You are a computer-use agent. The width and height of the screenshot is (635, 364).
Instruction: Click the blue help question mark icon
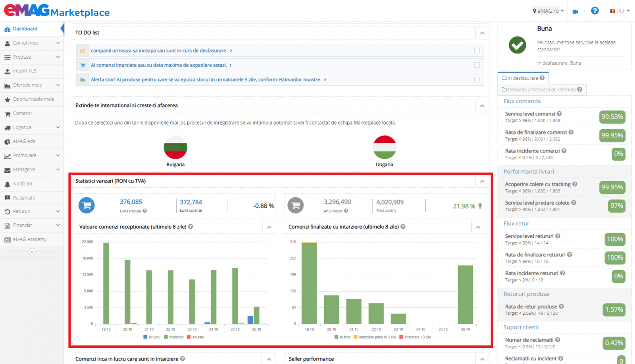tap(595, 11)
